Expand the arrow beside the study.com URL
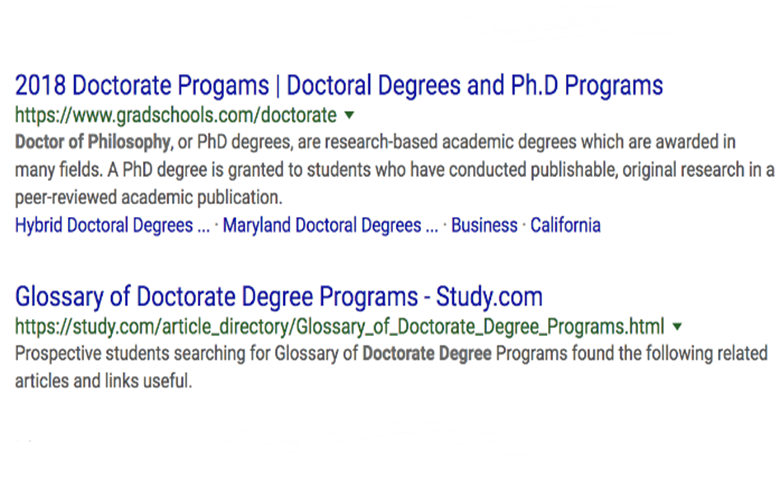Viewport: 780px width, 480px height. 677,327
